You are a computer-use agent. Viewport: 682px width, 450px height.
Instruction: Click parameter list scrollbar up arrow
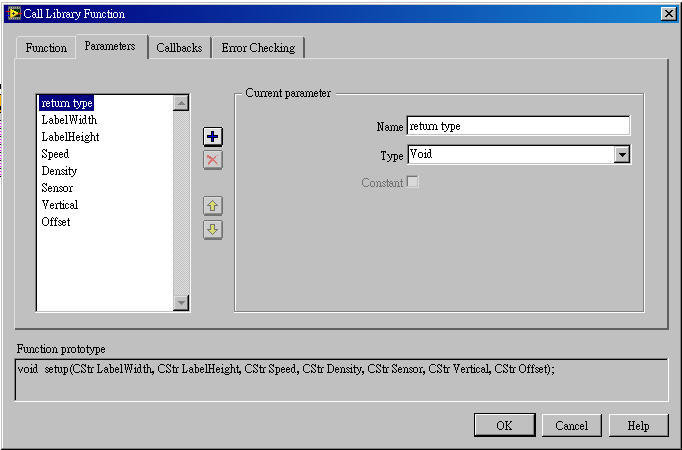[x=181, y=103]
